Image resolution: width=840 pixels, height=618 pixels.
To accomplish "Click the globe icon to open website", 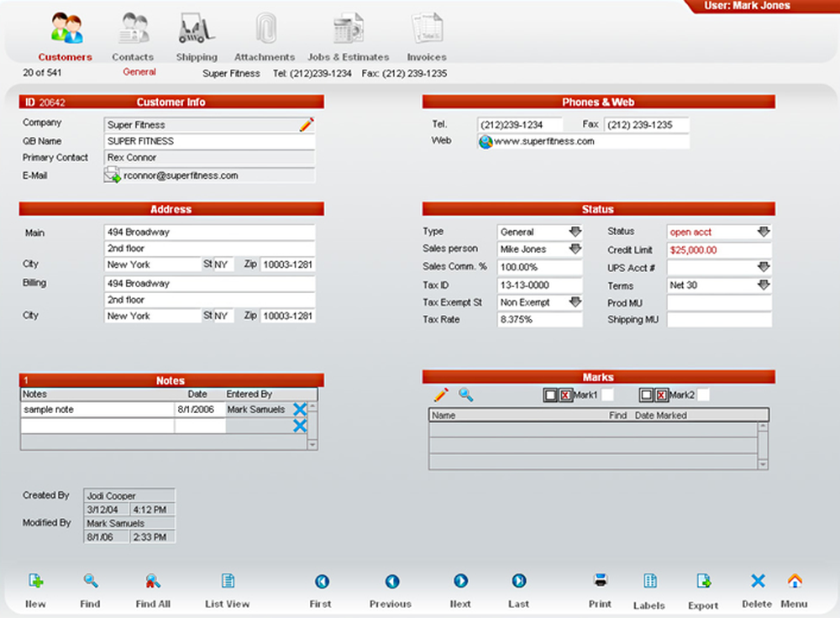I will pyautogui.click(x=486, y=142).
